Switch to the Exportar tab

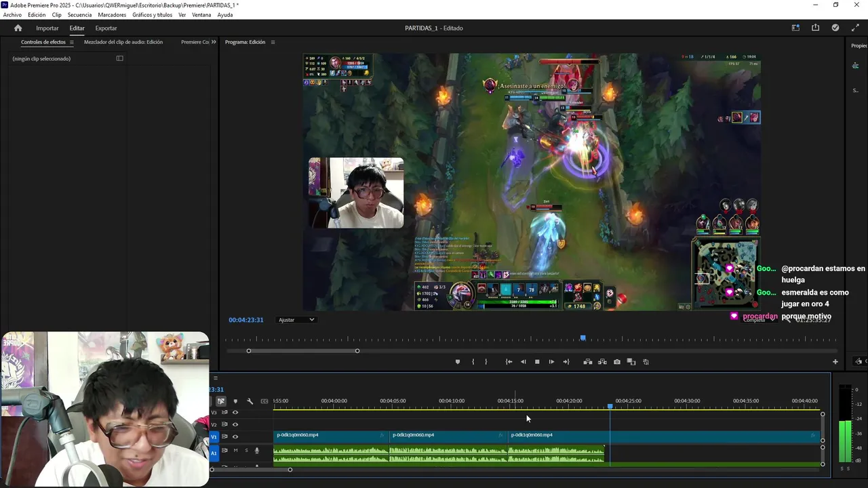[x=106, y=28]
